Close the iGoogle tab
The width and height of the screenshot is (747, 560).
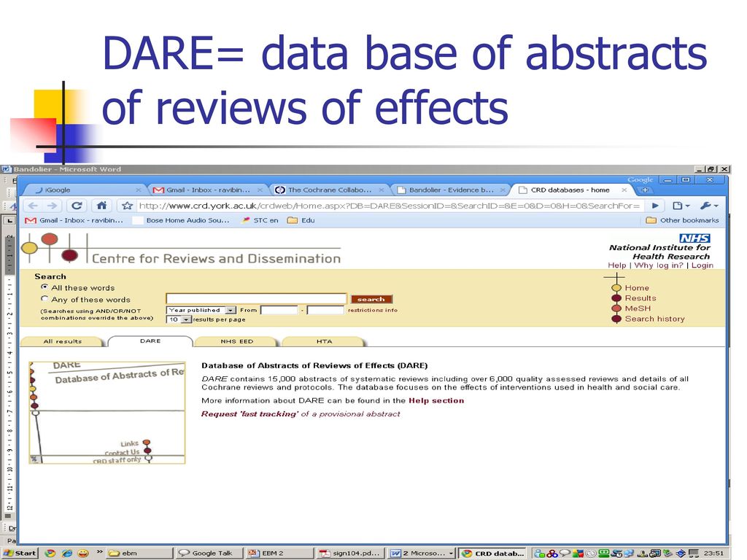(x=138, y=190)
